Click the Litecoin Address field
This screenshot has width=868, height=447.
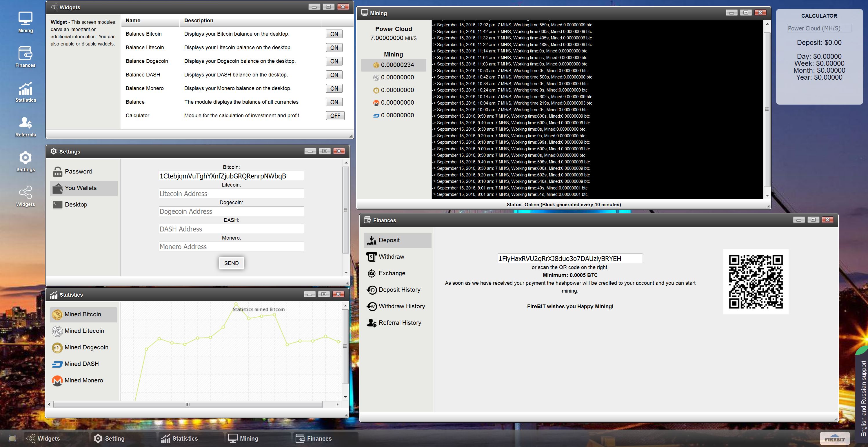[231, 194]
